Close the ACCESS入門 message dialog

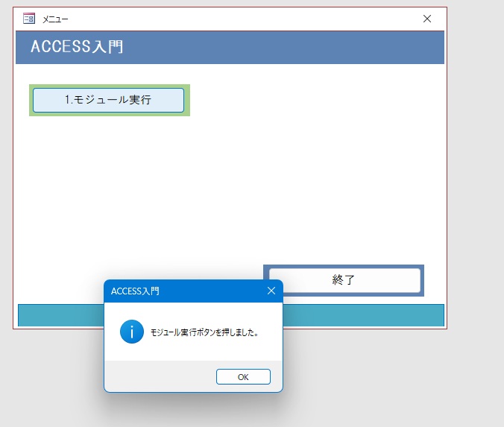point(271,291)
